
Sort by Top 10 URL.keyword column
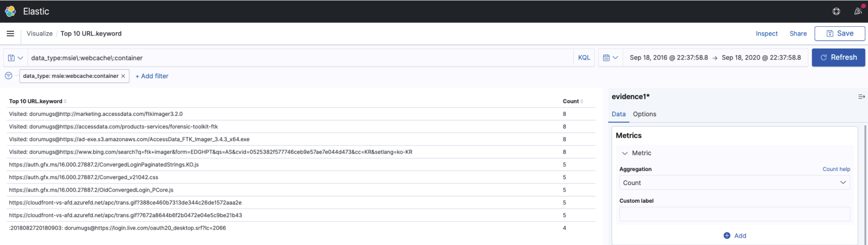pyautogui.click(x=38, y=101)
